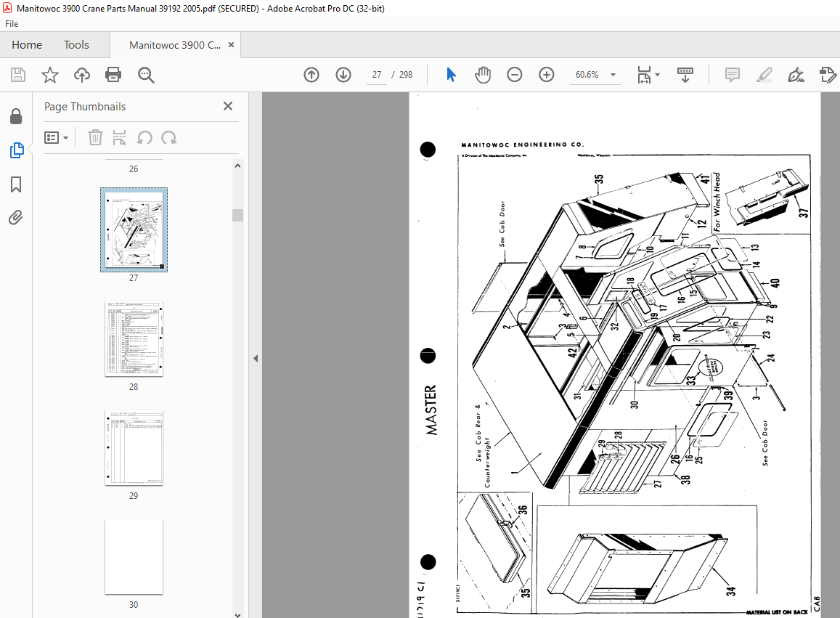
Task: Activate the Hand pan tool
Action: click(x=483, y=75)
